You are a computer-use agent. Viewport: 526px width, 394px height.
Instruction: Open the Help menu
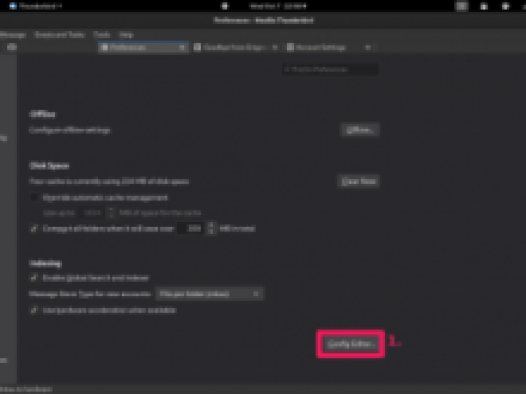[126, 35]
